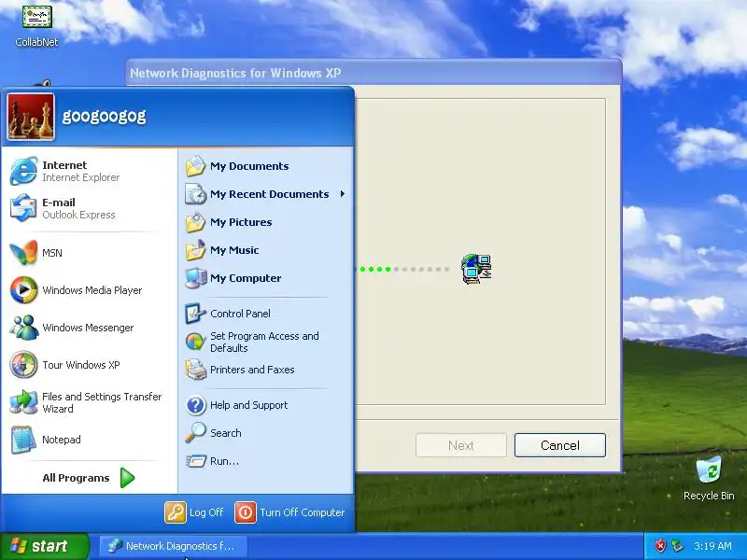This screenshot has width=747, height=560.
Task: Expand the All Programs green arrow
Action: [x=127, y=478]
